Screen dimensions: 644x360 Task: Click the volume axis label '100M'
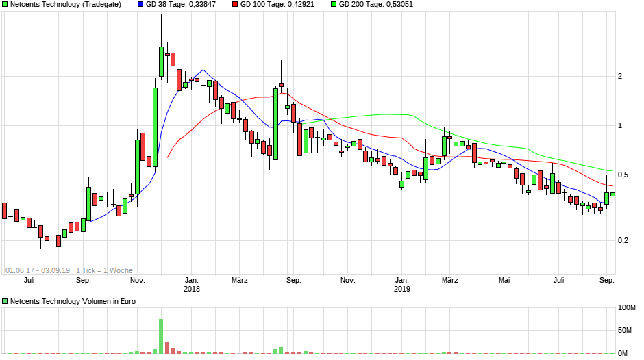(x=627, y=308)
